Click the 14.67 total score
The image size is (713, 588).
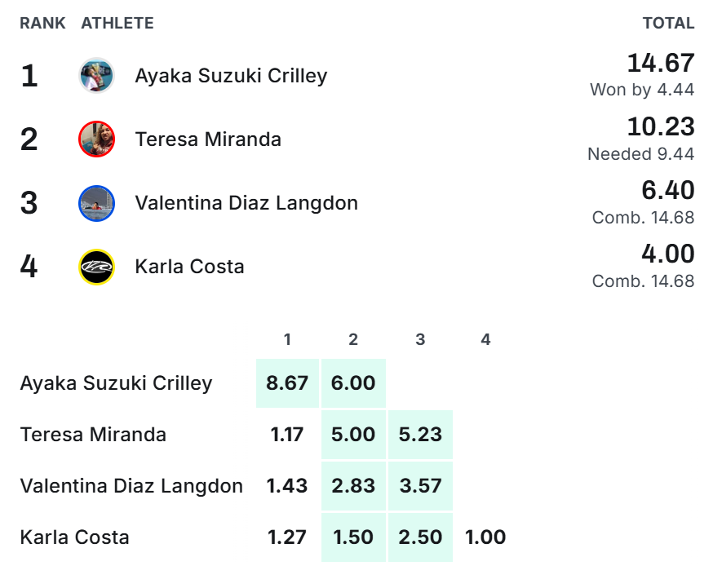point(661,63)
